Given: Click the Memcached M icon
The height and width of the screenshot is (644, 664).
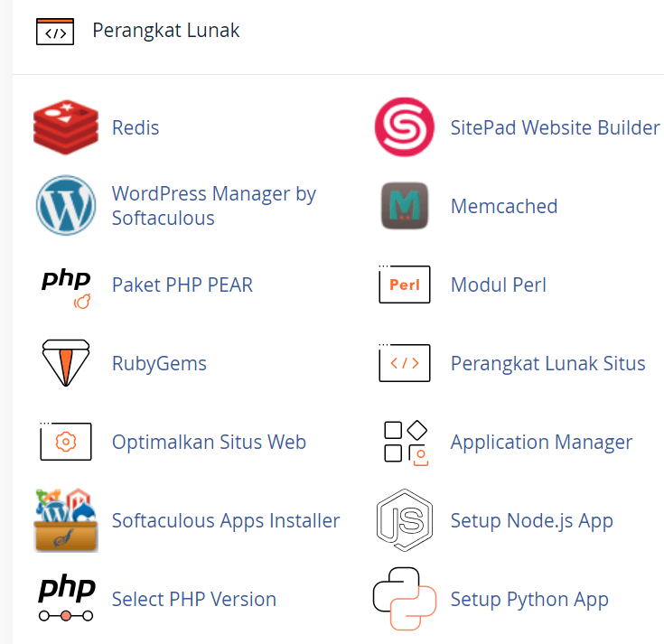Looking at the screenshot, I should [405, 206].
